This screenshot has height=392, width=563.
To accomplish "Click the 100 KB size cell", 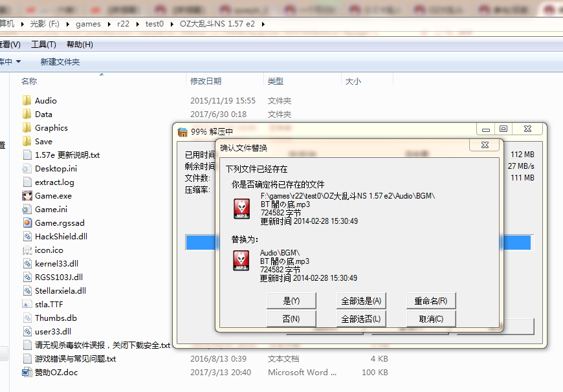I will [375, 373].
